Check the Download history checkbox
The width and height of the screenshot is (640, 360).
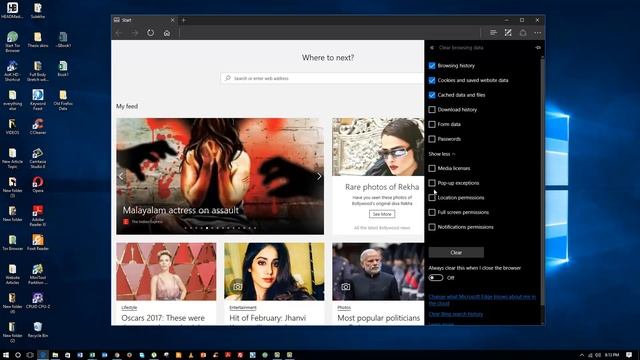click(432, 109)
